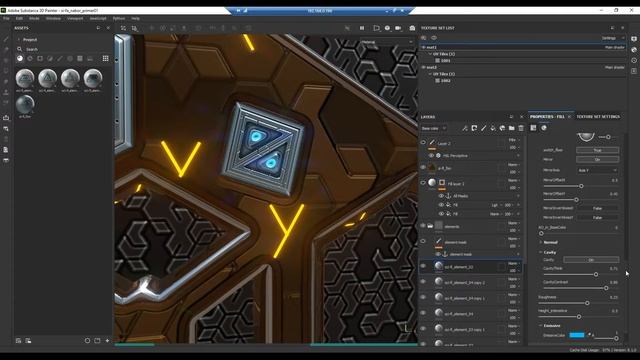The height and width of the screenshot is (360, 640).
Task: Open the folder icon in Layers toolbar
Action: click(x=511, y=128)
